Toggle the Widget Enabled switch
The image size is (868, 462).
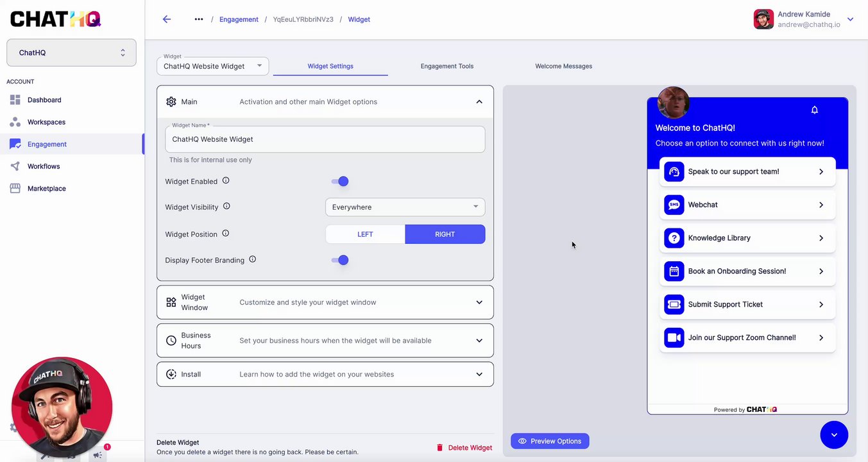tap(340, 182)
